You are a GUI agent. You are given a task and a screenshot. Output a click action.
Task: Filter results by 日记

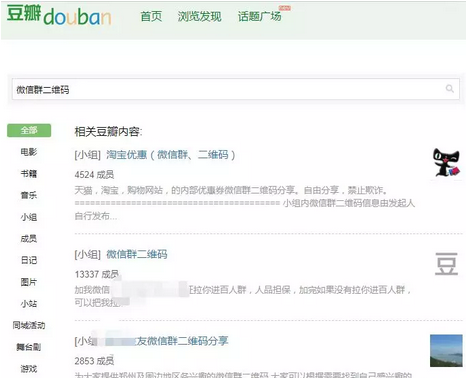[29, 260]
